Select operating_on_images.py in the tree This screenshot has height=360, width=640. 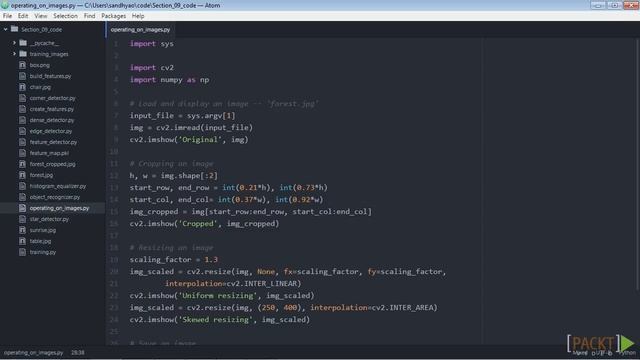(x=59, y=209)
